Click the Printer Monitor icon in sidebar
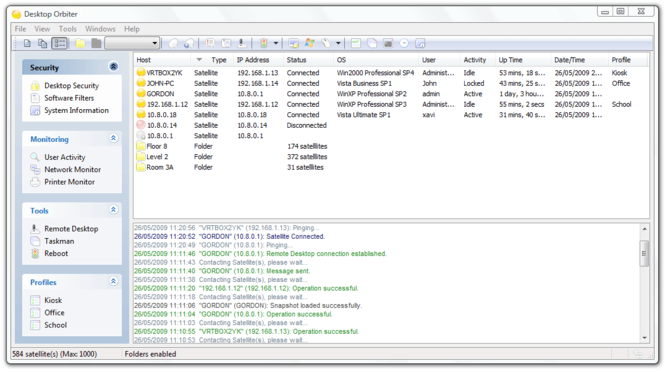This screenshot has width=665, height=372. pos(35,182)
